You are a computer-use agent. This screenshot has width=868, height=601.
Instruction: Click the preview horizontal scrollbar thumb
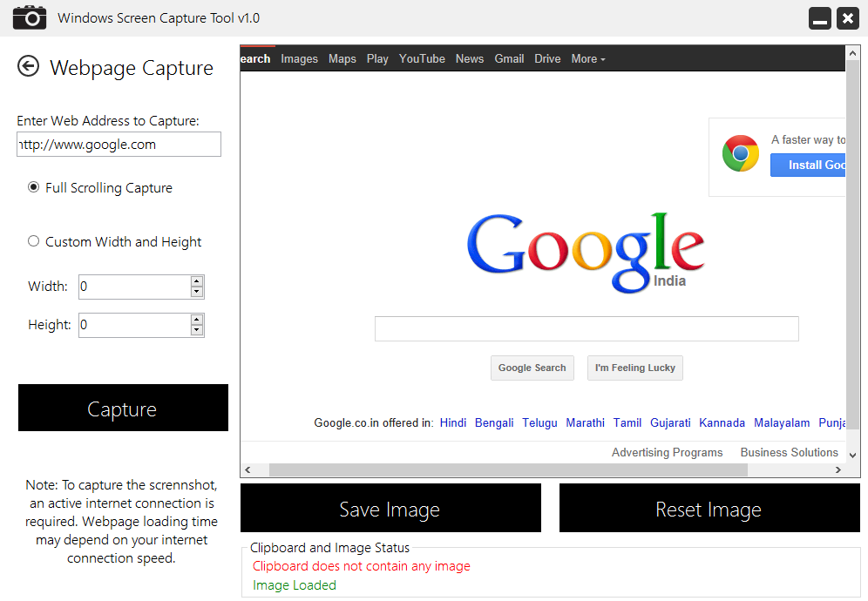pyautogui.click(x=507, y=469)
